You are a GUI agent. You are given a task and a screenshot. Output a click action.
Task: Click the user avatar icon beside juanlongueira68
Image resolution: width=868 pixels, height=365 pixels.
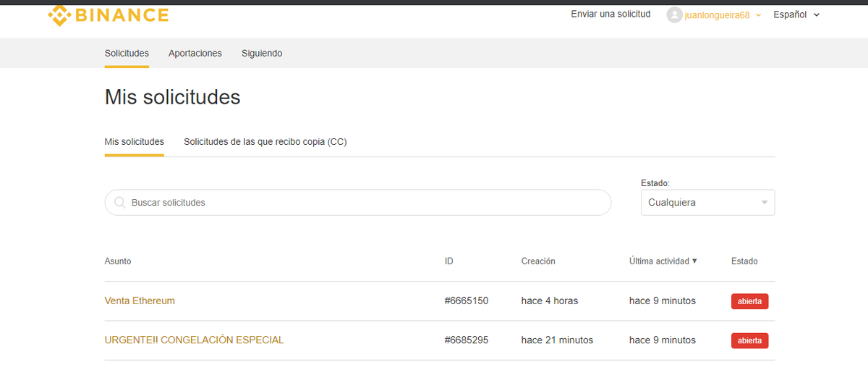click(674, 14)
